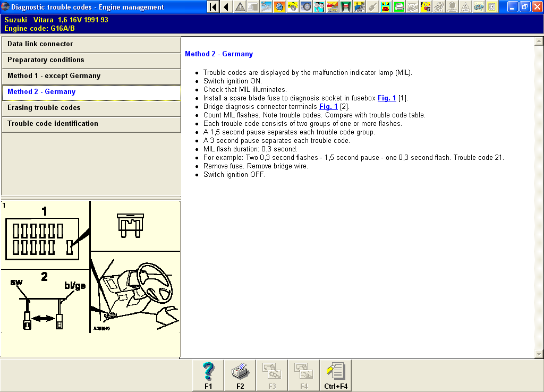Click the 'Check that MIL illuminates.' line
544x392 pixels.
(x=245, y=89)
